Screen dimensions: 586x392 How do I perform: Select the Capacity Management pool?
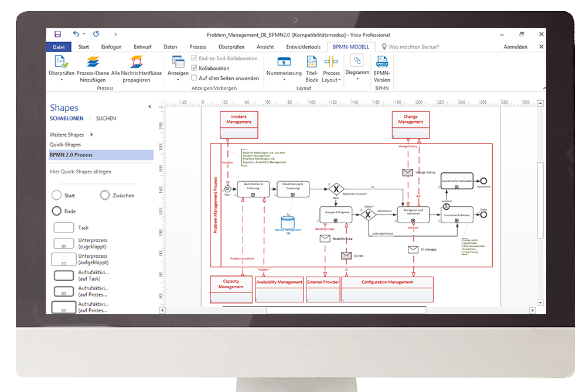click(231, 289)
